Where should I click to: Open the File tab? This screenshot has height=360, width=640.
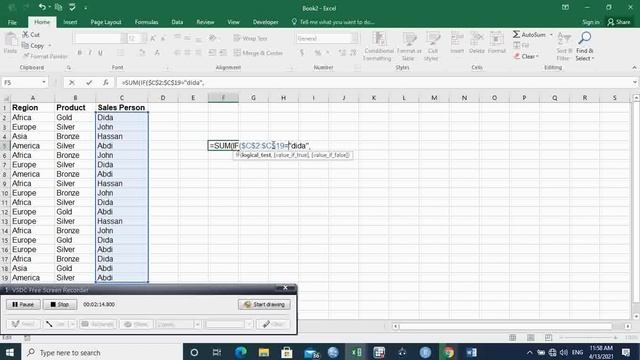point(12,22)
